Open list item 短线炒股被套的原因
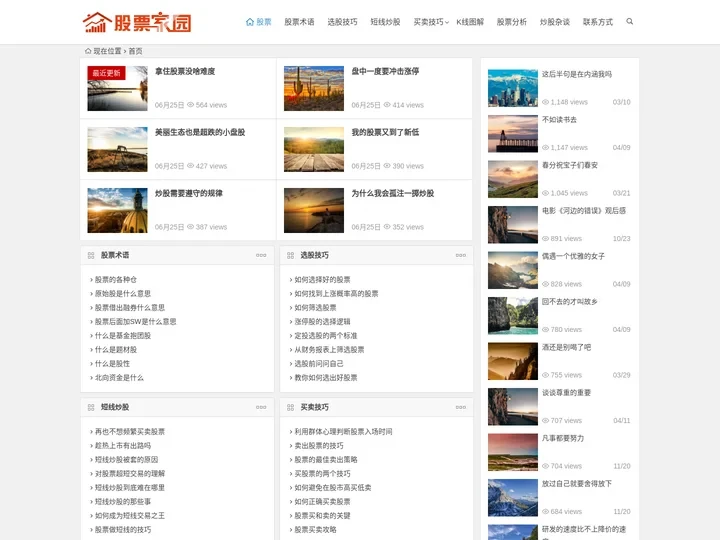This screenshot has width=720, height=540. (x=126, y=459)
